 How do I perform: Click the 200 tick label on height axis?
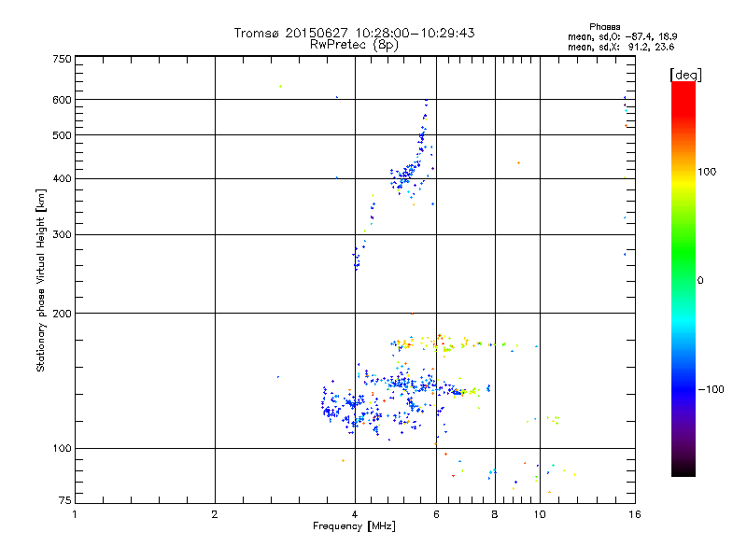[x=62, y=314]
